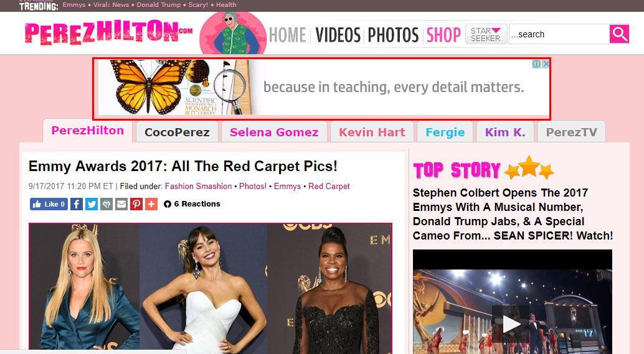Open ad info icon on banner
Screen dimensions: 644x354
[x=536, y=64]
